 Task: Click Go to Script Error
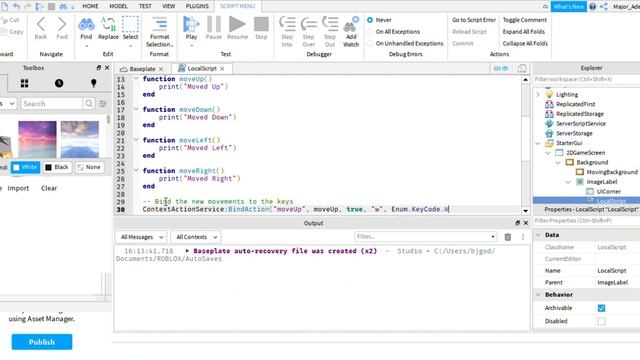coord(474,20)
